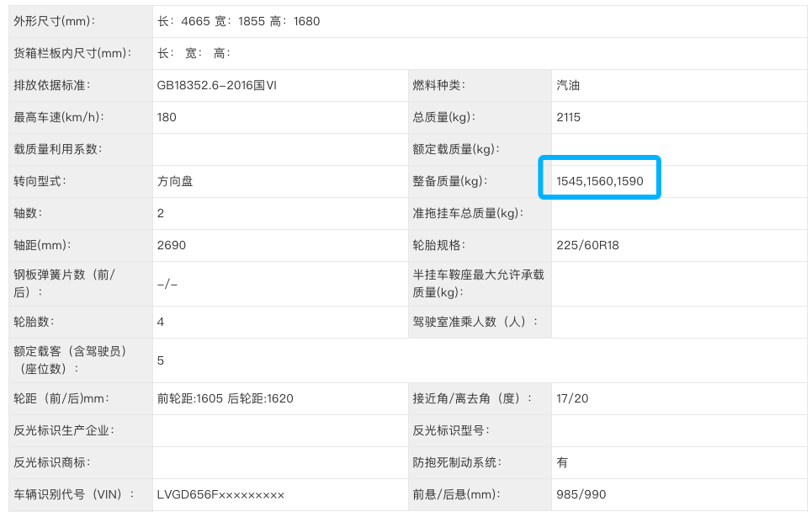Select the fuel type value 汽油
This screenshot has width=812, height=512.
[568, 85]
